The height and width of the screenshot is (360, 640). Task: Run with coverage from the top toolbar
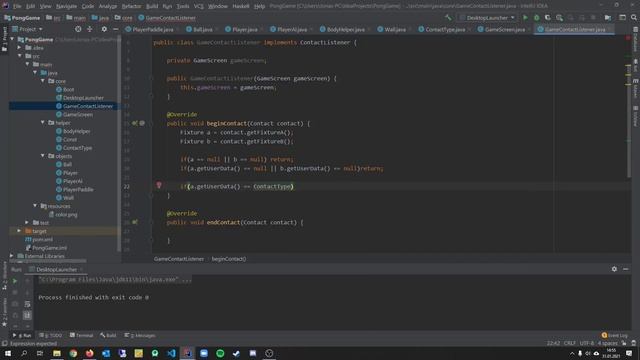coord(548,18)
